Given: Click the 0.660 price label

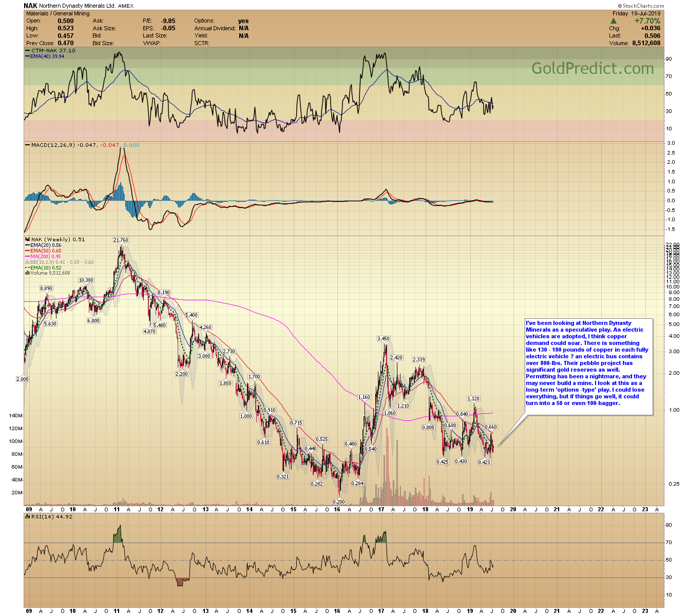Looking at the screenshot, I should coord(491,427).
